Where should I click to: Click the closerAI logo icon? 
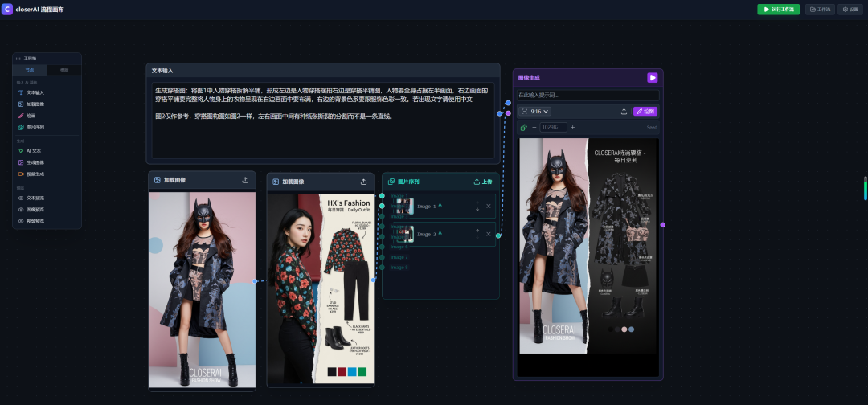[7, 9]
